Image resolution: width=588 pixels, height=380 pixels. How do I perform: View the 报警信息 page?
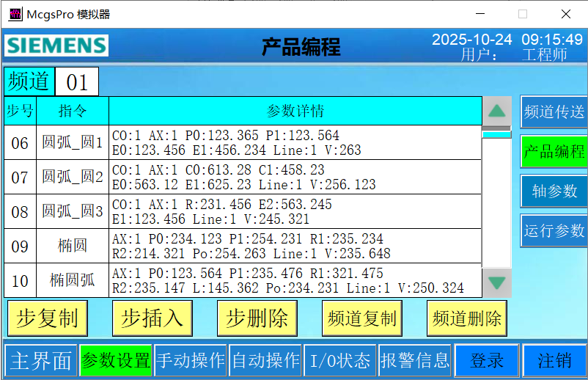click(414, 361)
